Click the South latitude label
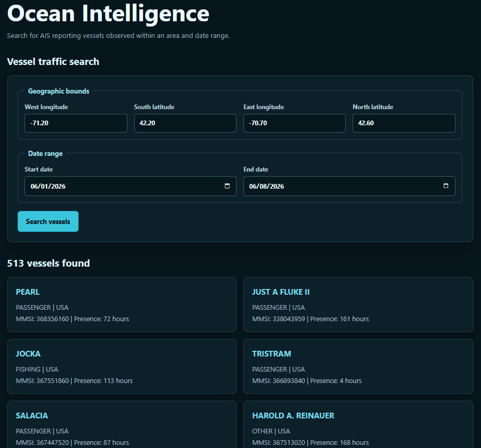The image size is (481, 448). coord(154,107)
